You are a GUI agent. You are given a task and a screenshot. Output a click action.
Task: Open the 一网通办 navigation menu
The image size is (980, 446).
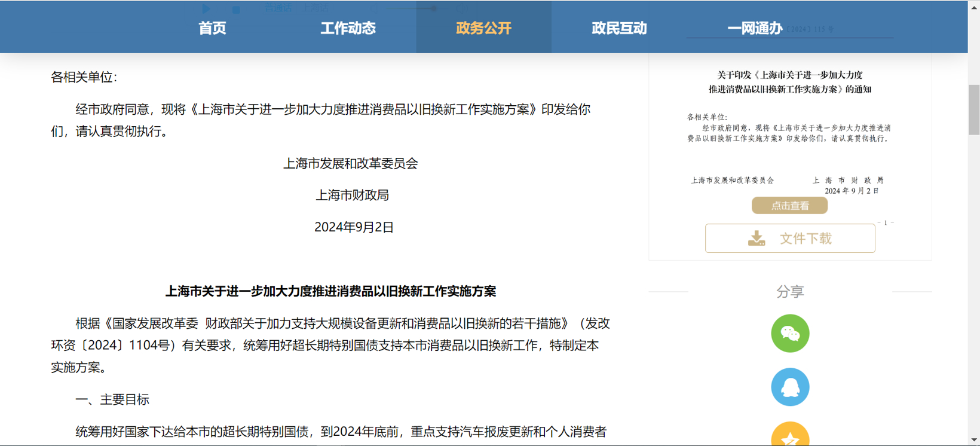click(x=754, y=28)
